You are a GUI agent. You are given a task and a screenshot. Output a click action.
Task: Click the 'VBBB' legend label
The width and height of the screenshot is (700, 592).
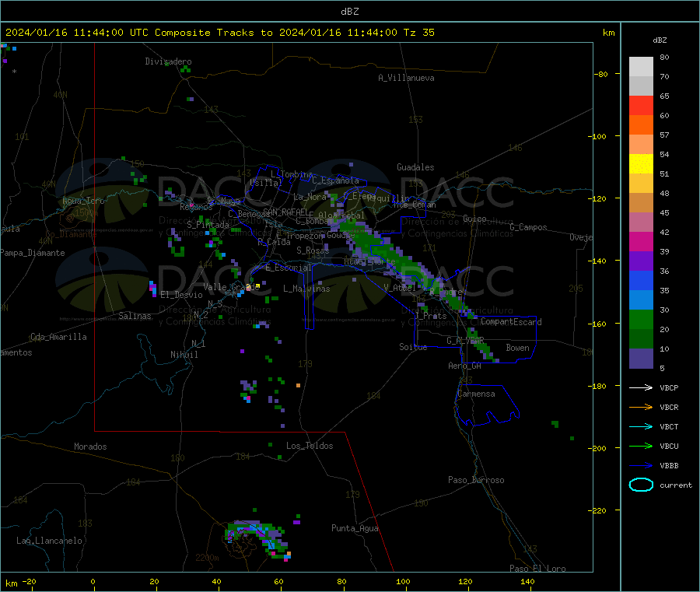click(669, 466)
